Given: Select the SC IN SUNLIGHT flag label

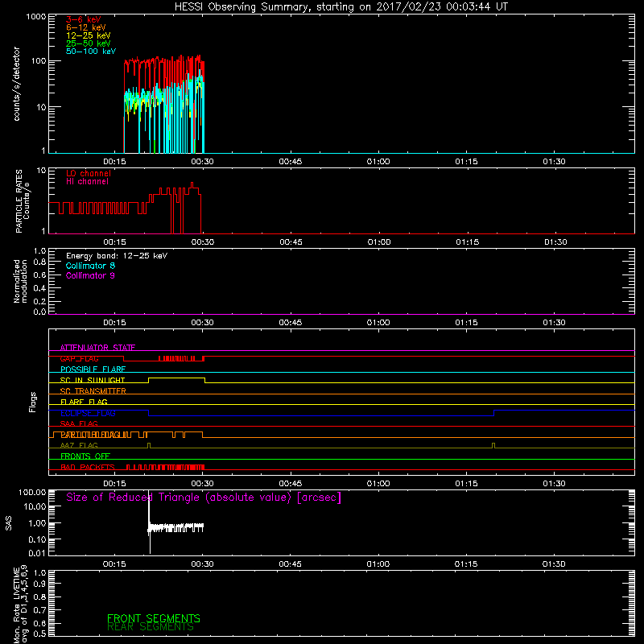Looking at the screenshot, I should (93, 380).
